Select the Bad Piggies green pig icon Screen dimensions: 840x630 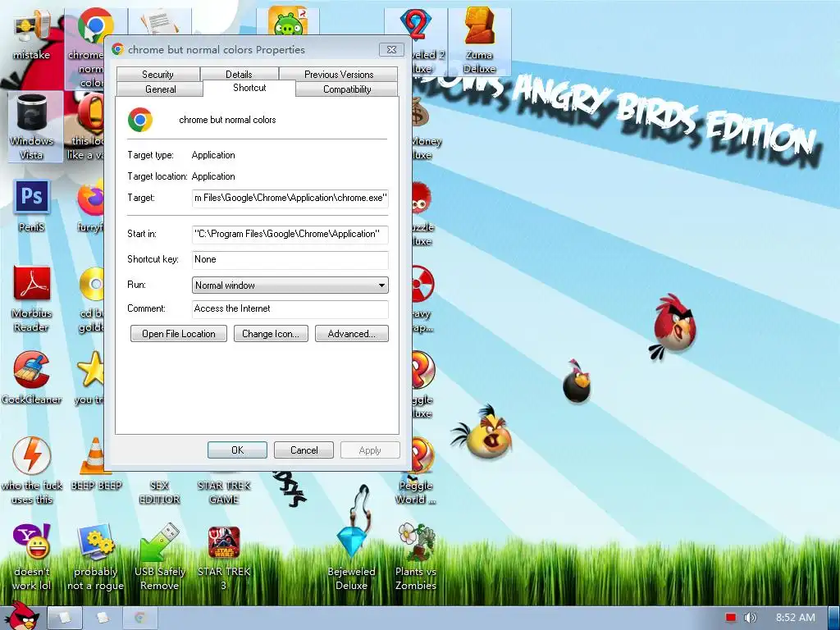pyautogui.click(x=288, y=21)
